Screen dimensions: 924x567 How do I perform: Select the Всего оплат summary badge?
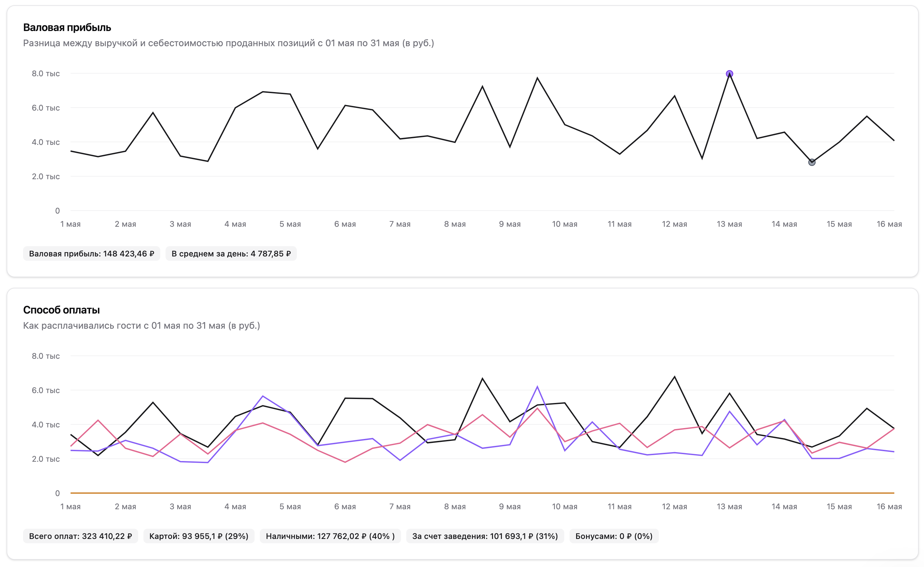click(80, 536)
